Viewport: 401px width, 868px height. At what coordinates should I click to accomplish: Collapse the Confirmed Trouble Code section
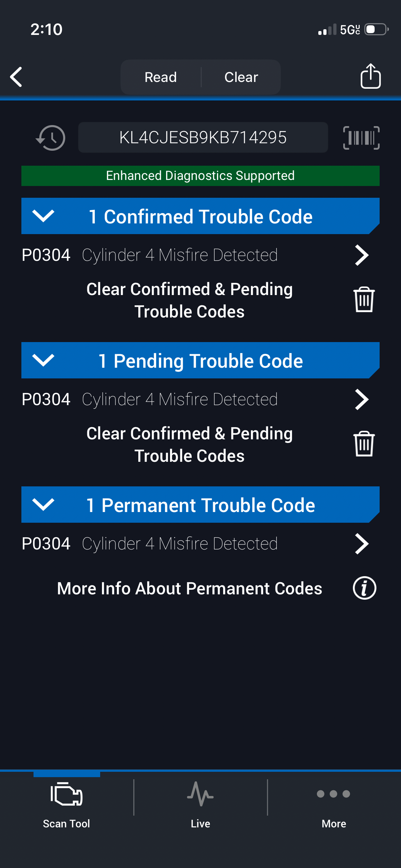pyautogui.click(x=43, y=216)
